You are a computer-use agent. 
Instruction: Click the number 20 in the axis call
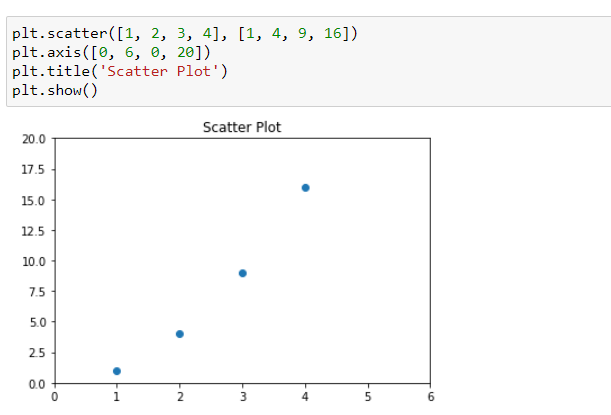pos(185,52)
